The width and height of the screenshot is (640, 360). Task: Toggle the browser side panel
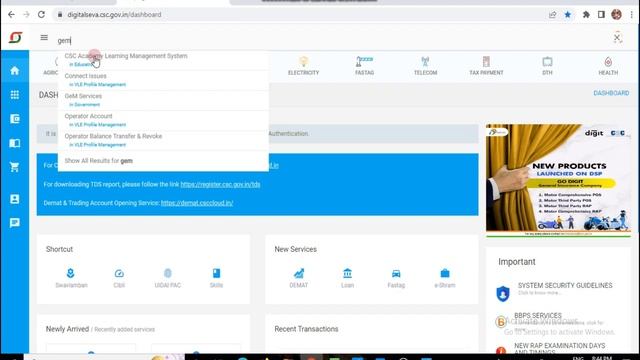point(601,15)
